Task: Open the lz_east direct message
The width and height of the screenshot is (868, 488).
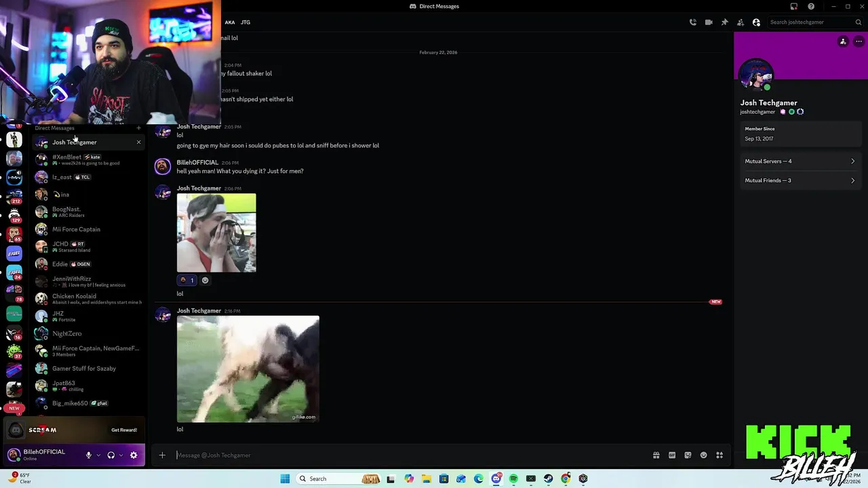Action: (89, 177)
